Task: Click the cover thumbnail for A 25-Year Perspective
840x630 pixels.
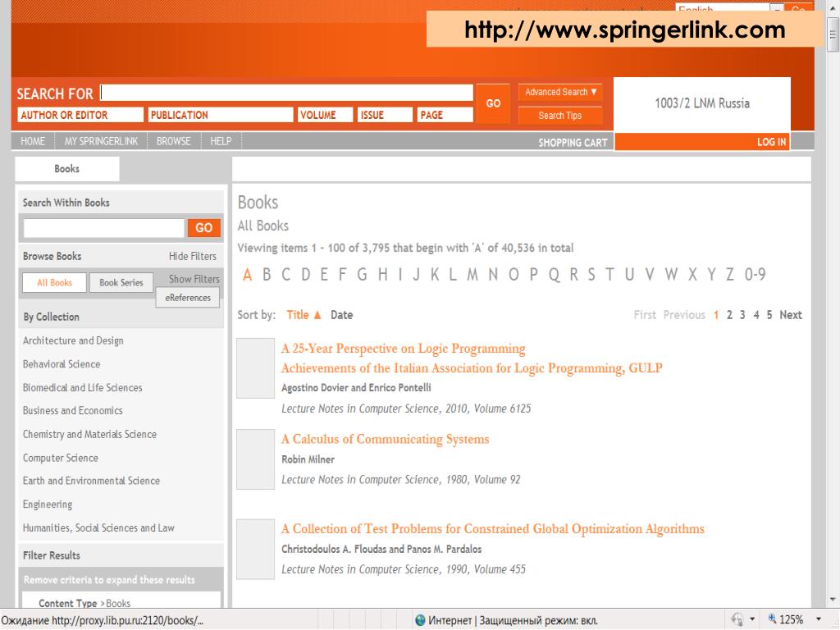Action: 256,368
